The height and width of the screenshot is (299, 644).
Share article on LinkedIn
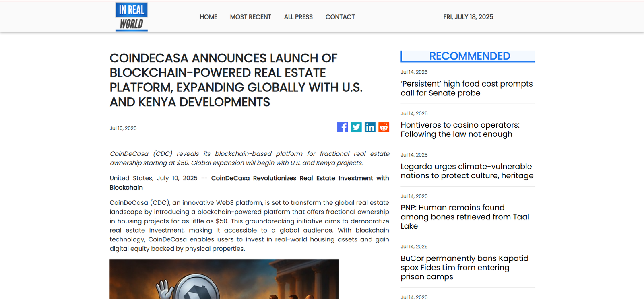pyautogui.click(x=370, y=127)
